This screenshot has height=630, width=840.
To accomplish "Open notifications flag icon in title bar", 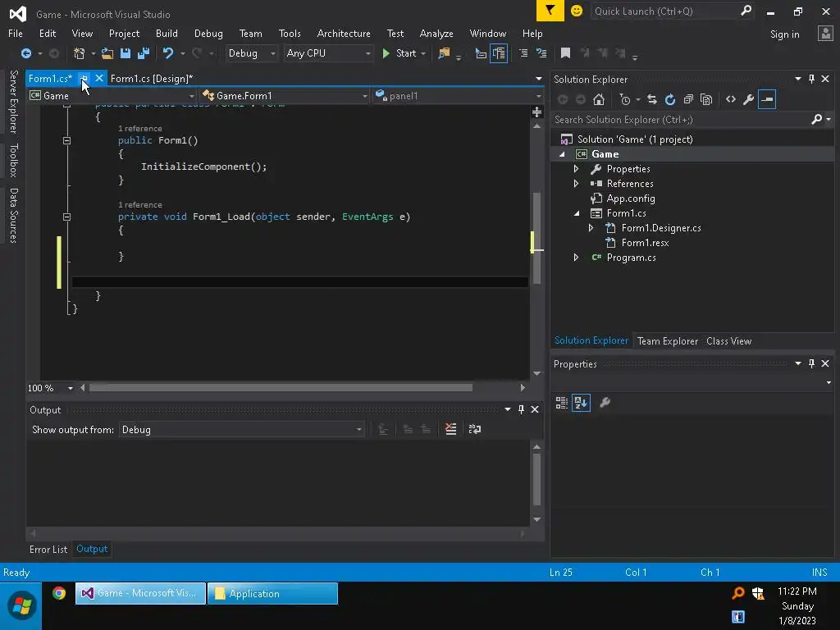I will 550,11.
